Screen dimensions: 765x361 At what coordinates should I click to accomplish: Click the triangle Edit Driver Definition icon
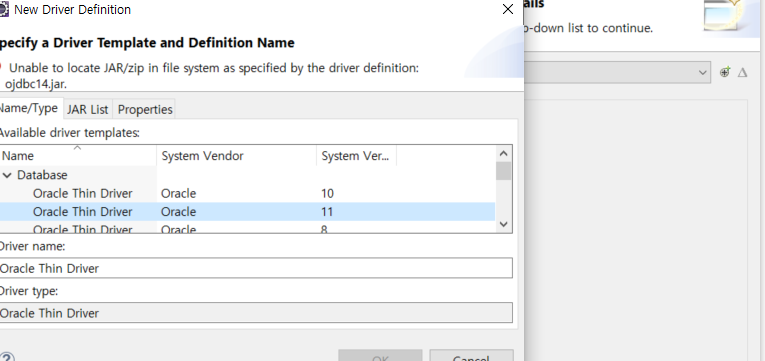click(743, 73)
